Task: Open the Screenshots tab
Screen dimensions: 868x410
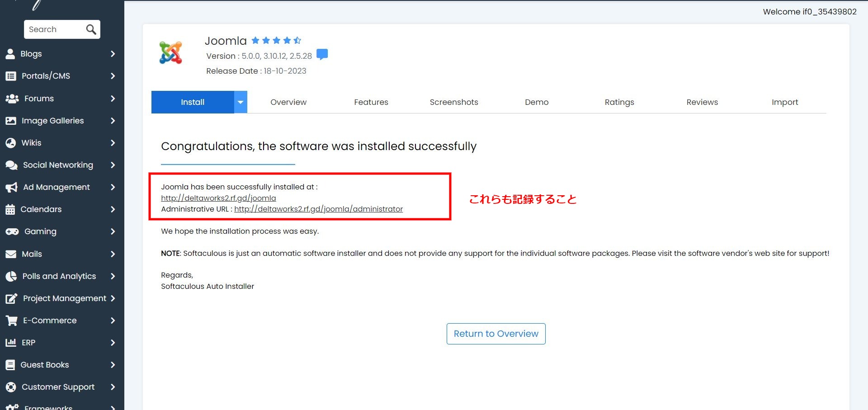Action: click(x=453, y=102)
